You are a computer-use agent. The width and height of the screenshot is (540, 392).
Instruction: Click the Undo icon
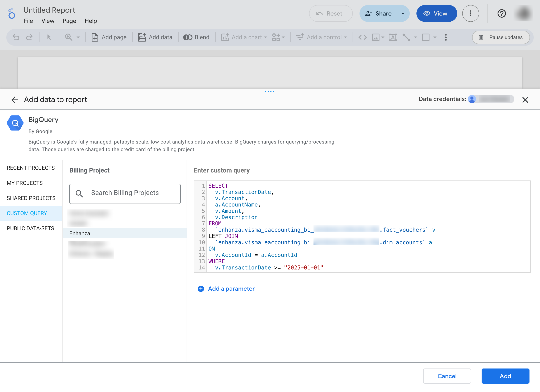click(16, 37)
